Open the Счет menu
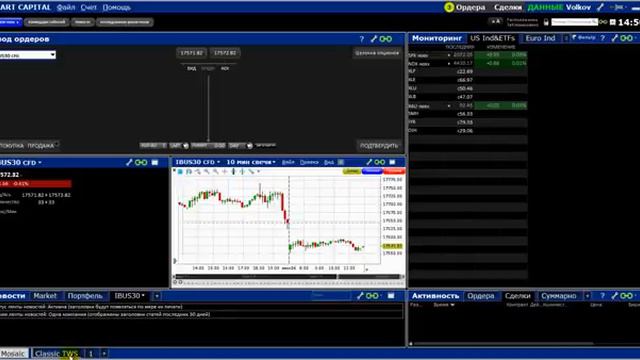This screenshot has width=640, height=360. click(89, 7)
